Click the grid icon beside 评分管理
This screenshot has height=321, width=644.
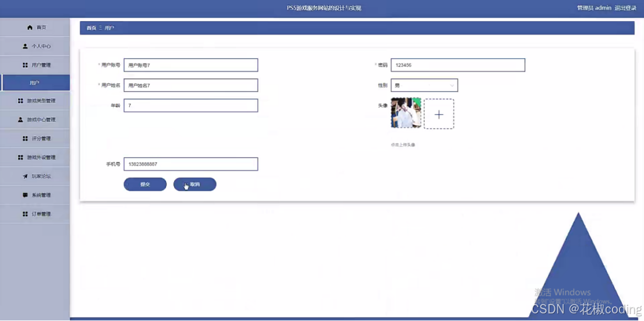25,139
